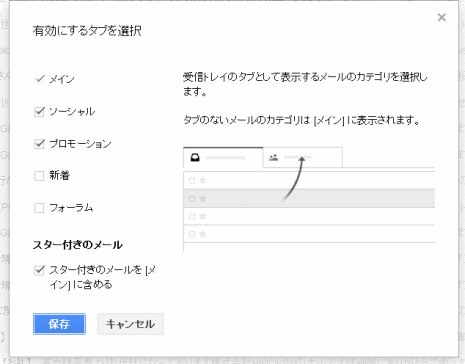465x364 pixels.
Task: Click the inbox tray icon in preview
Action: [195, 157]
